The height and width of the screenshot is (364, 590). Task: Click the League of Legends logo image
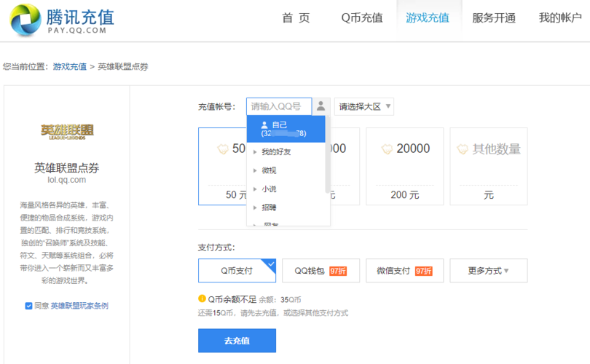point(67,132)
